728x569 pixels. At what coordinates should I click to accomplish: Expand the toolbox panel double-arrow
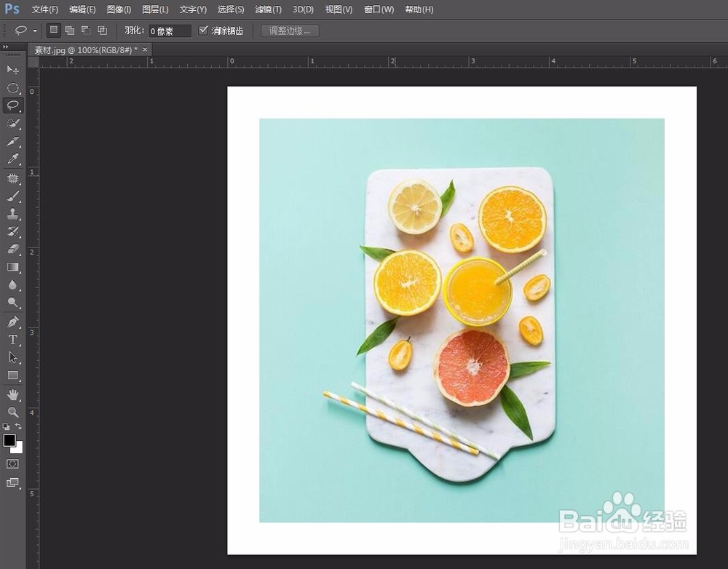click(6, 47)
